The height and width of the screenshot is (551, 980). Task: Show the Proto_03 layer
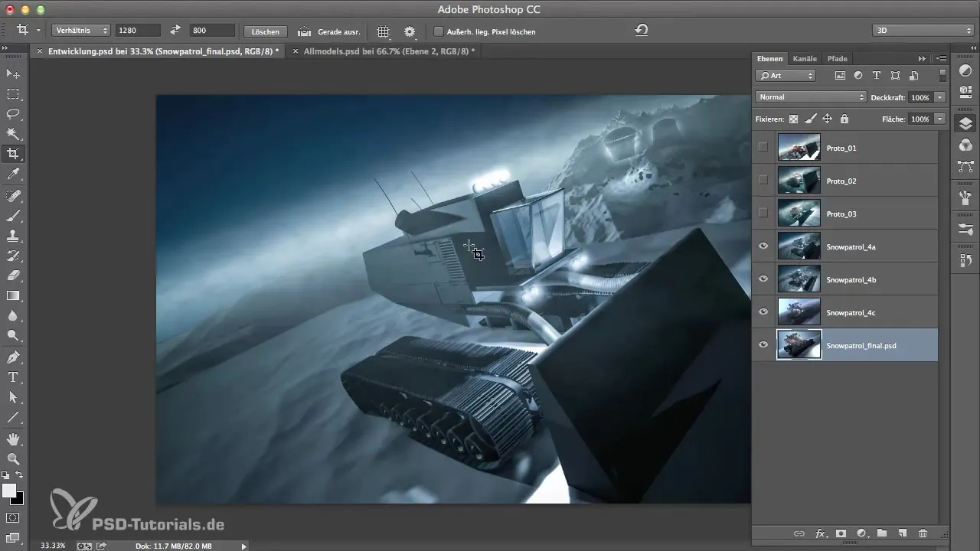pos(763,214)
